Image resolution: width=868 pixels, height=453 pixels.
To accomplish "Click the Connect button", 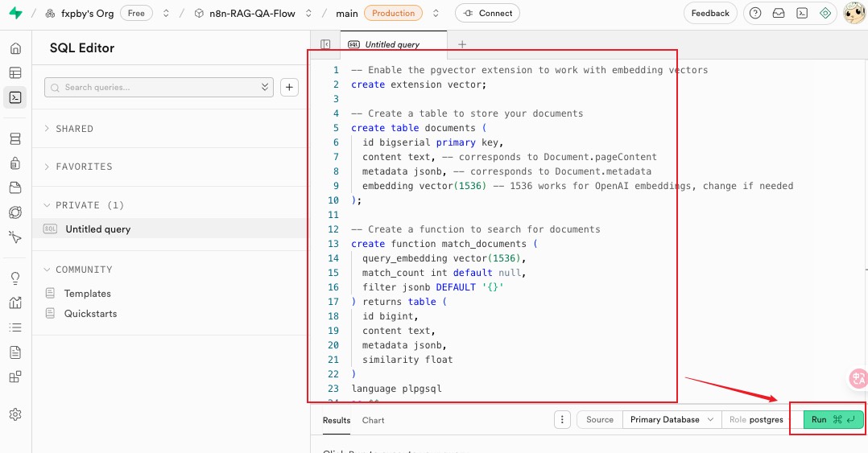I will click(487, 13).
